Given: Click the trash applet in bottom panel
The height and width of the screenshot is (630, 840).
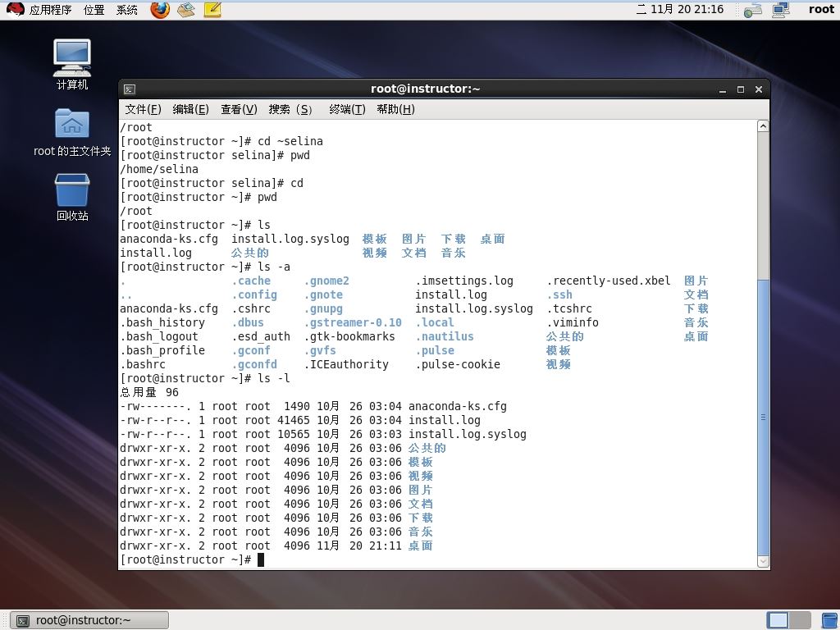Looking at the screenshot, I should click(x=830, y=620).
